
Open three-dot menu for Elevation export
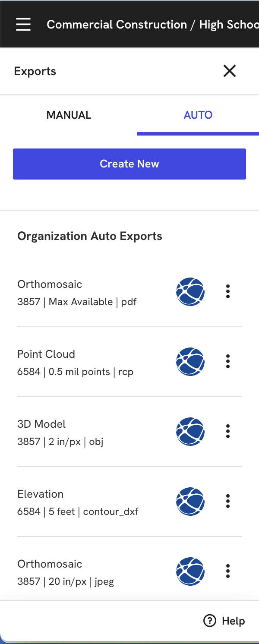pyautogui.click(x=228, y=502)
